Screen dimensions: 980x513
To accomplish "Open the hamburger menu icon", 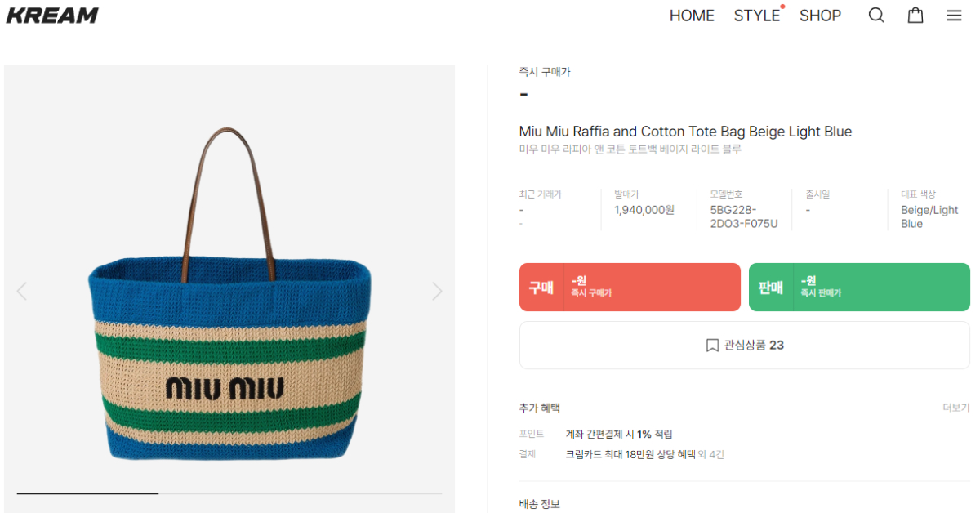I will click(954, 16).
